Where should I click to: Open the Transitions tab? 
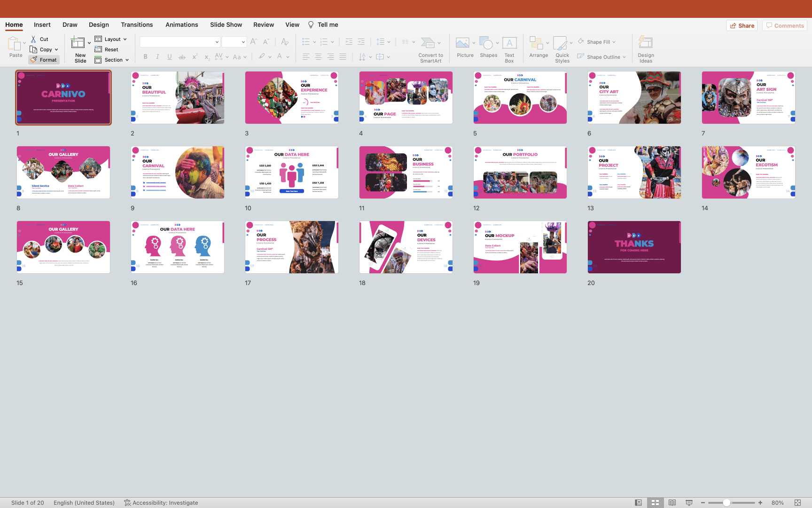137,24
